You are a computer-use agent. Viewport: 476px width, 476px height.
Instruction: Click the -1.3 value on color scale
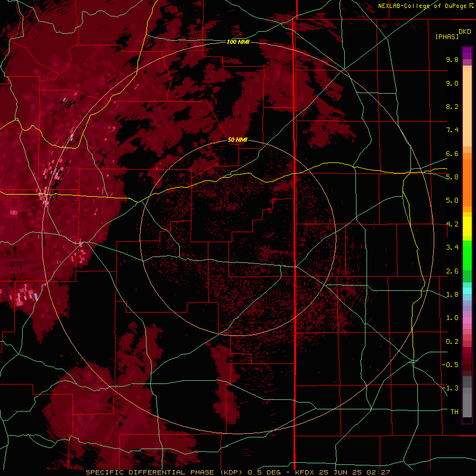pyautogui.click(x=450, y=388)
